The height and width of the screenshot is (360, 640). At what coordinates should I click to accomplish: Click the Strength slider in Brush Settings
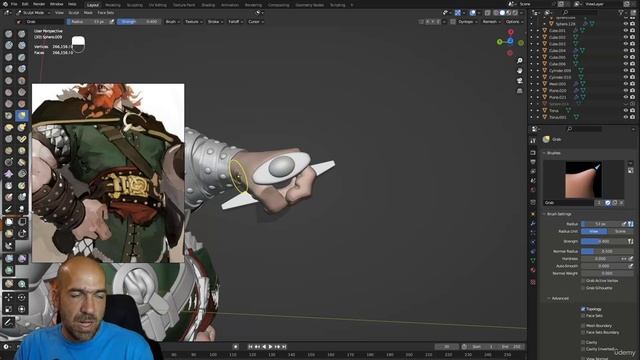coord(604,242)
